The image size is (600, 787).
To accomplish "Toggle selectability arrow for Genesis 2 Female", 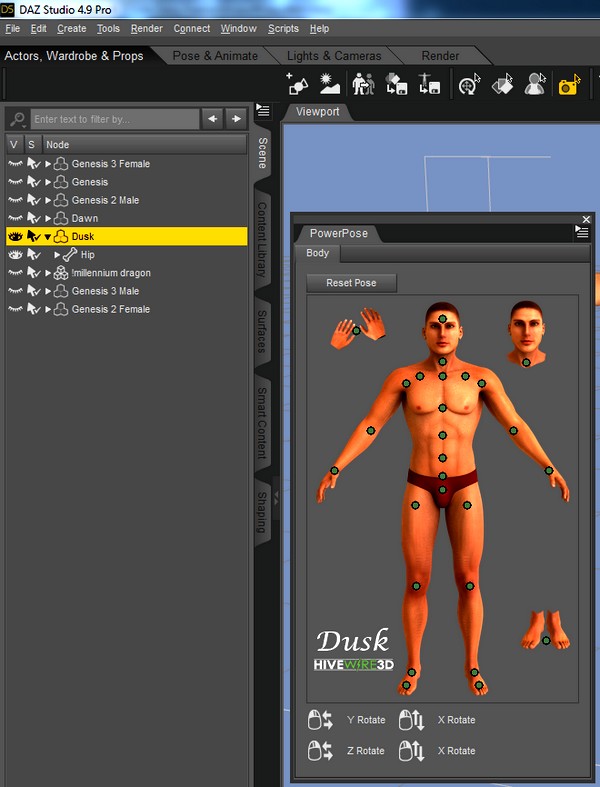I will click(x=33, y=309).
